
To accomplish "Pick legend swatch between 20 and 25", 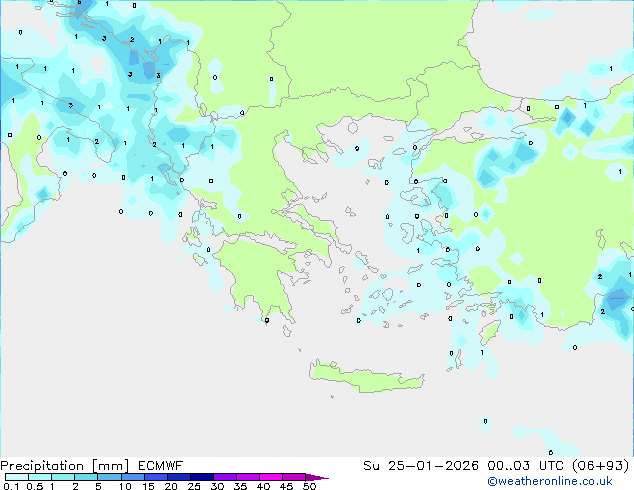I will [178, 477].
